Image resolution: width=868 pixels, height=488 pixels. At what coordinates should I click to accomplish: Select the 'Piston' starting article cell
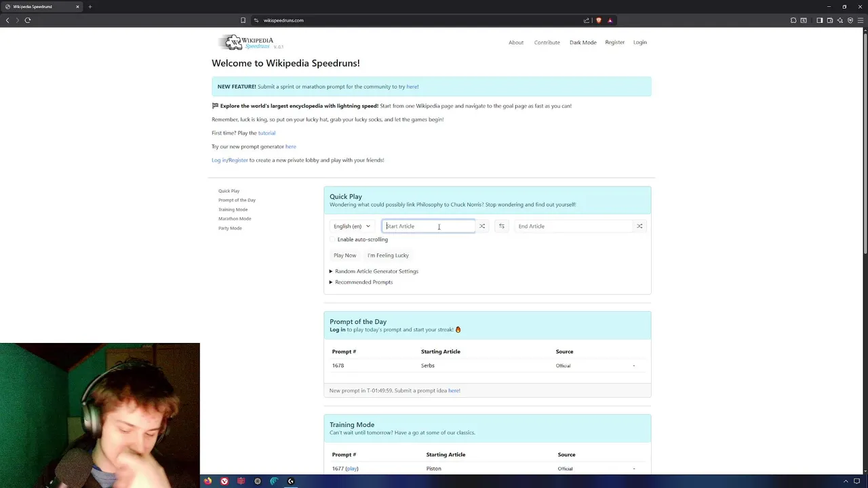[433, 468]
